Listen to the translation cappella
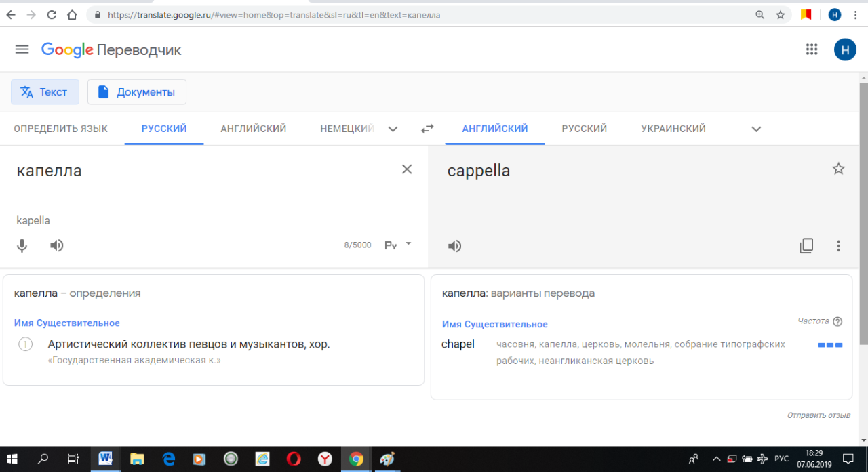This screenshot has height=473, width=868. (x=455, y=246)
